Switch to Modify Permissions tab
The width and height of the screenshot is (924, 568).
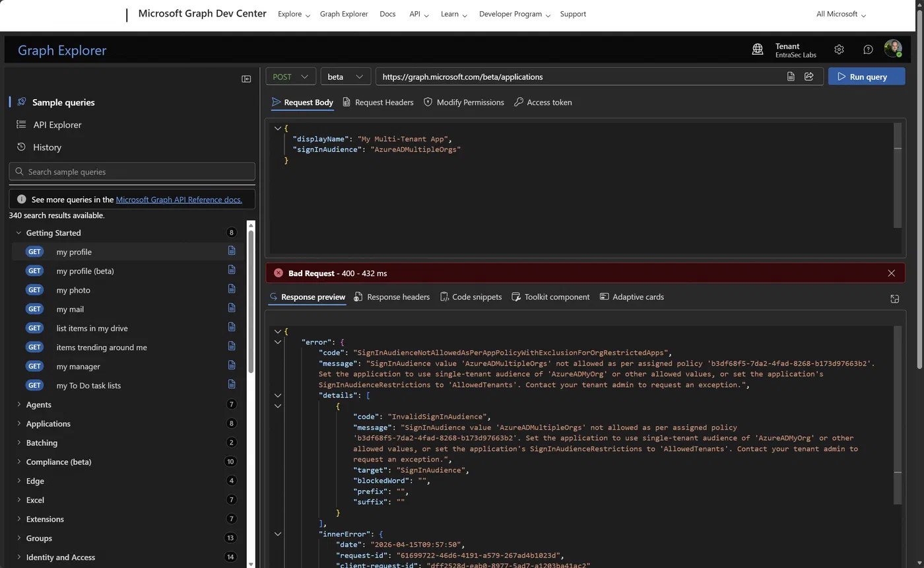tap(464, 102)
